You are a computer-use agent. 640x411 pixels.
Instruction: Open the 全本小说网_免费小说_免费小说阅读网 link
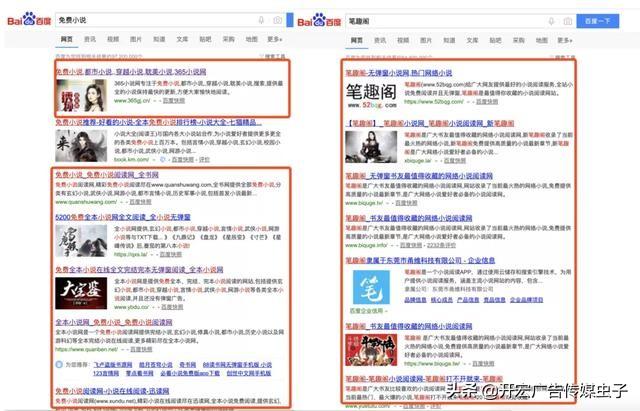[x=114, y=322]
